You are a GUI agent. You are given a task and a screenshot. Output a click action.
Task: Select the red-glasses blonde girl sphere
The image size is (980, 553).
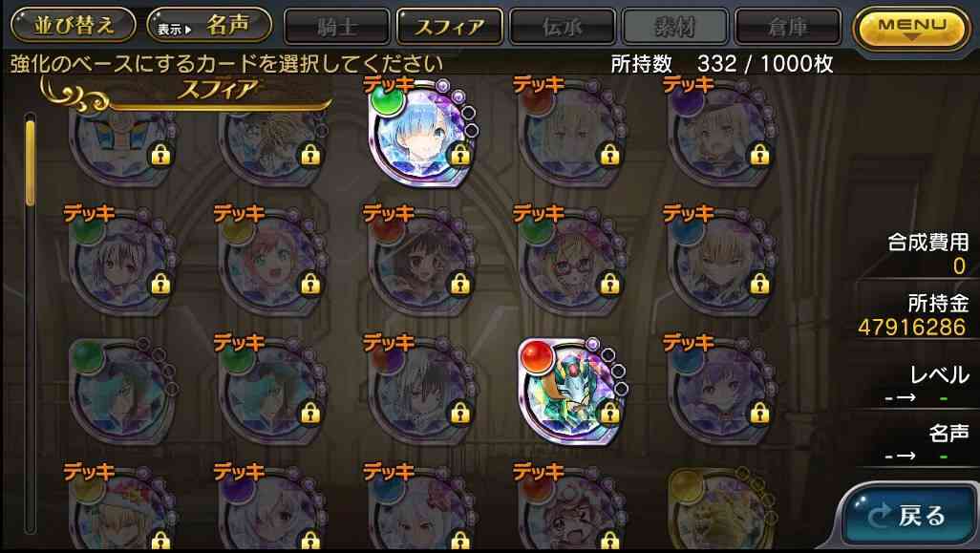tap(572, 263)
